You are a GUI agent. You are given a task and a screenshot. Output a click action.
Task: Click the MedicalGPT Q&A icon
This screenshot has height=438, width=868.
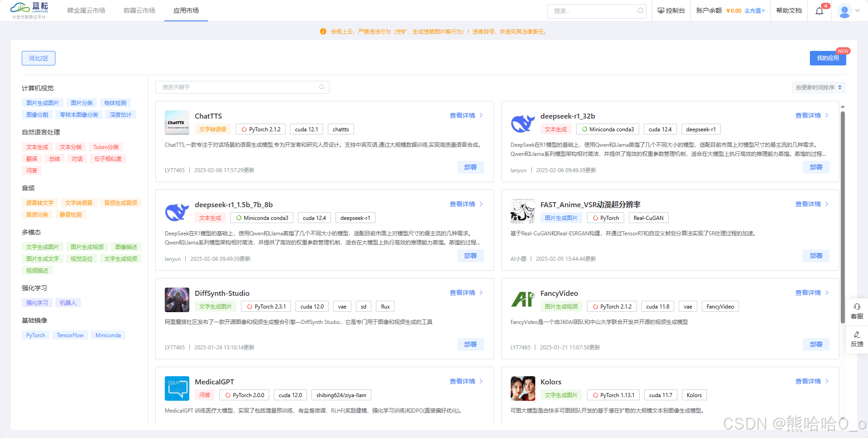(177, 388)
